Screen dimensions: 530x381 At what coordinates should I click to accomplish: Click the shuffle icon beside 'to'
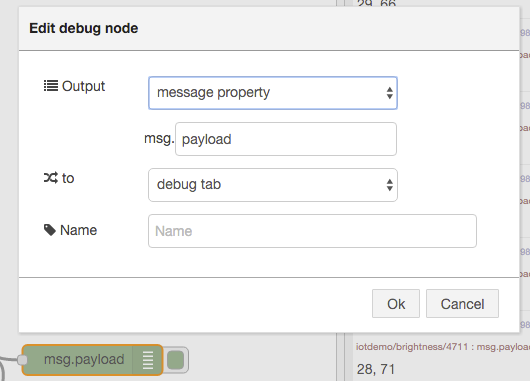[51, 178]
